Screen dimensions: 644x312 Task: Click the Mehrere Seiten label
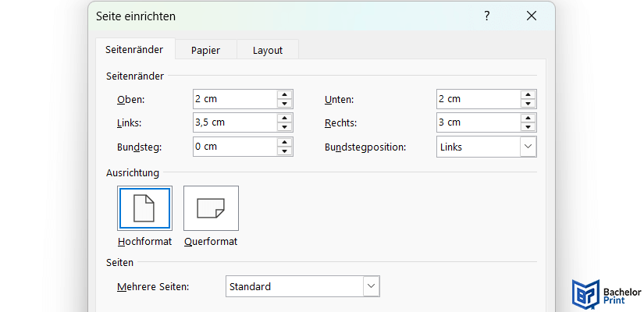click(153, 286)
